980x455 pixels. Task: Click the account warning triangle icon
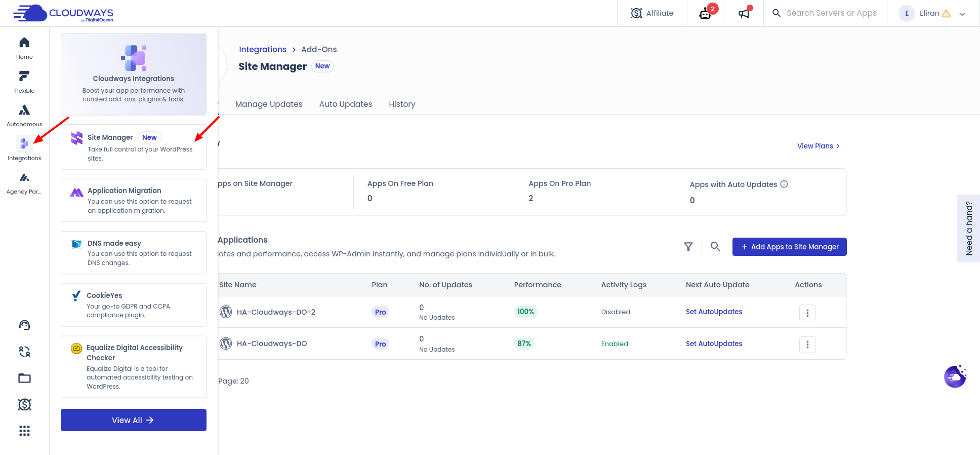[946, 14]
